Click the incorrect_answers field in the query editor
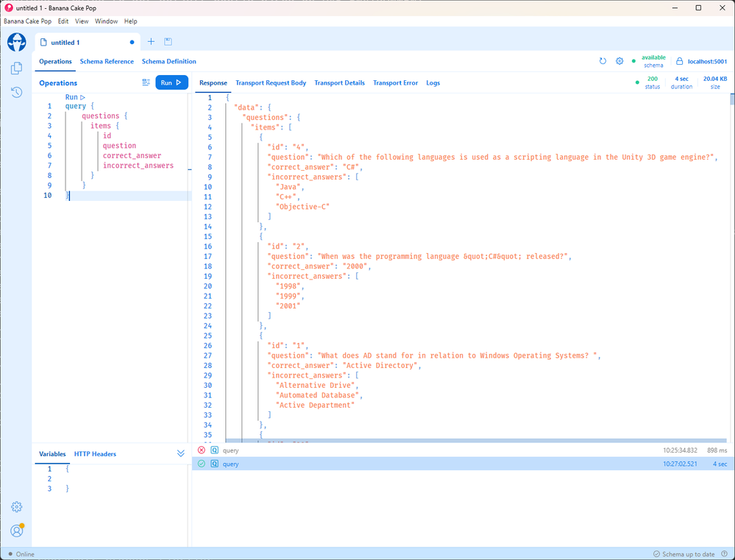Viewport: 735px width, 560px height. [138, 166]
